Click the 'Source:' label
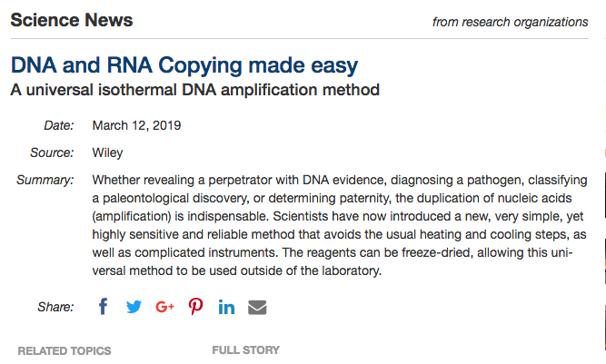Screen dimensions: 606x364 point(52,152)
